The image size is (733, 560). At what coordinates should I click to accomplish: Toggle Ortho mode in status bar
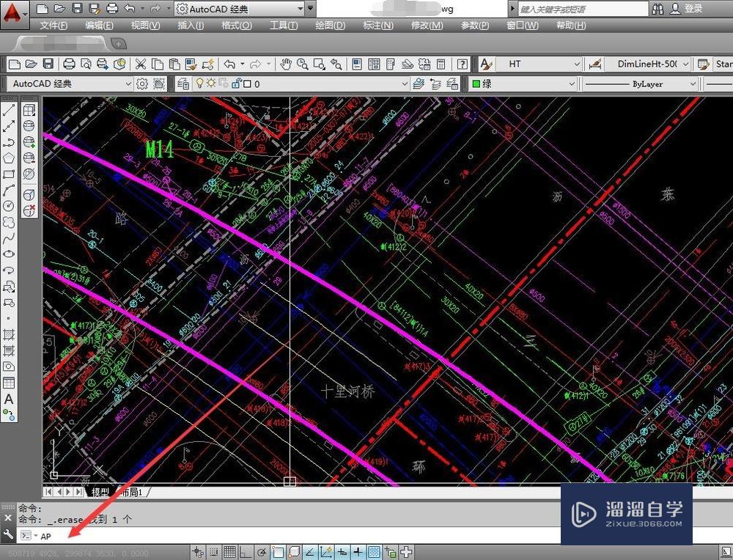coord(246,552)
